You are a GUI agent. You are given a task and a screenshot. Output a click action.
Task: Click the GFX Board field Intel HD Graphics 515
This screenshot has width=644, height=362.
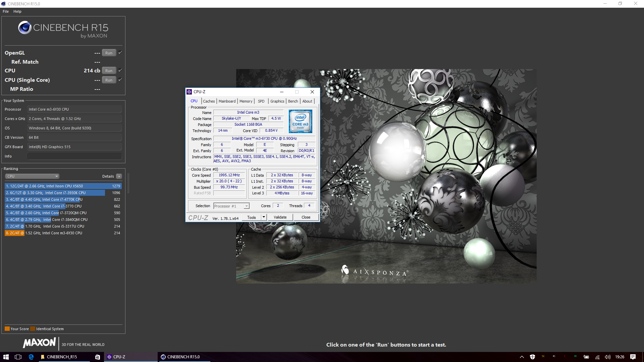click(74, 147)
